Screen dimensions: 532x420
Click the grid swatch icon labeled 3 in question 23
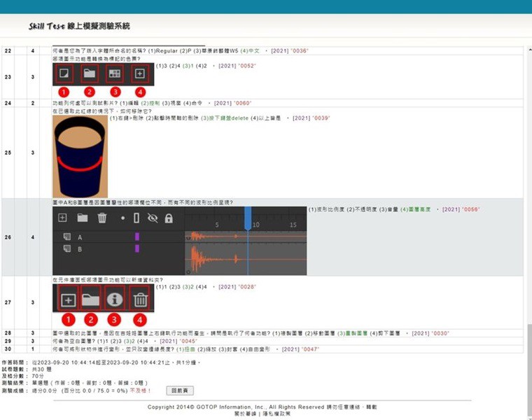point(114,73)
